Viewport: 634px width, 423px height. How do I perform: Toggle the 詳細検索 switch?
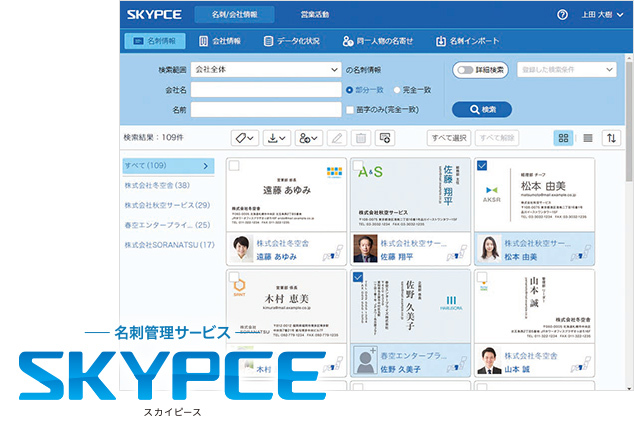(465, 70)
